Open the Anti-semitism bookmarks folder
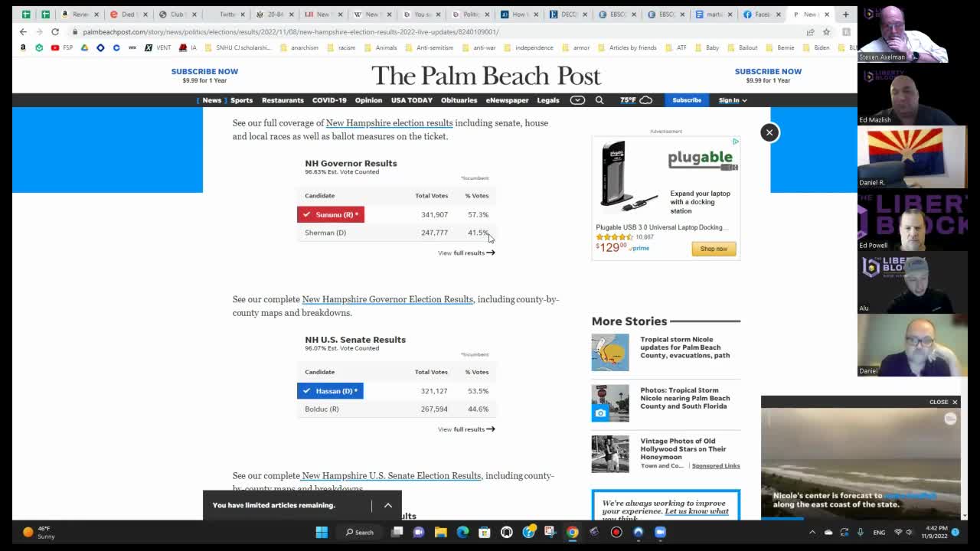980x551 pixels. [x=430, y=47]
